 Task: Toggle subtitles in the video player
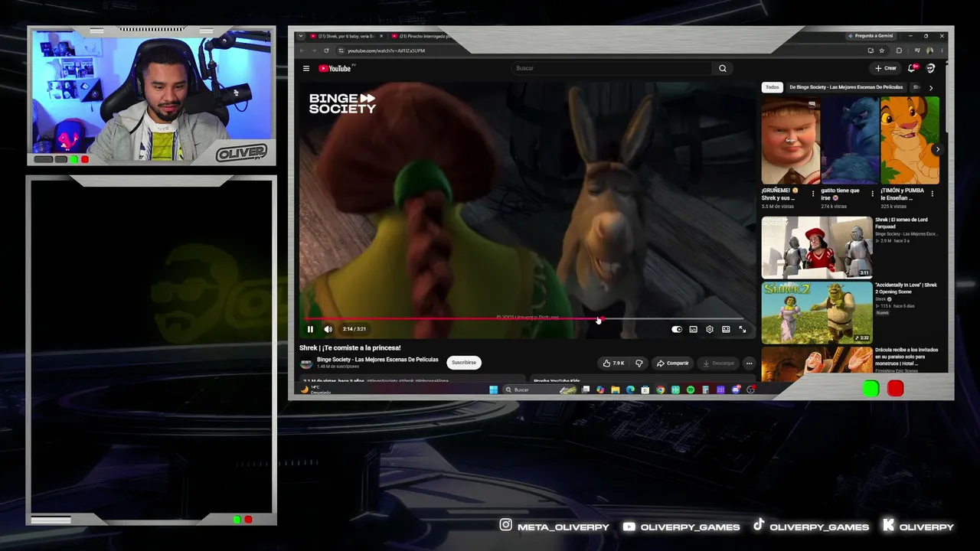coord(693,329)
